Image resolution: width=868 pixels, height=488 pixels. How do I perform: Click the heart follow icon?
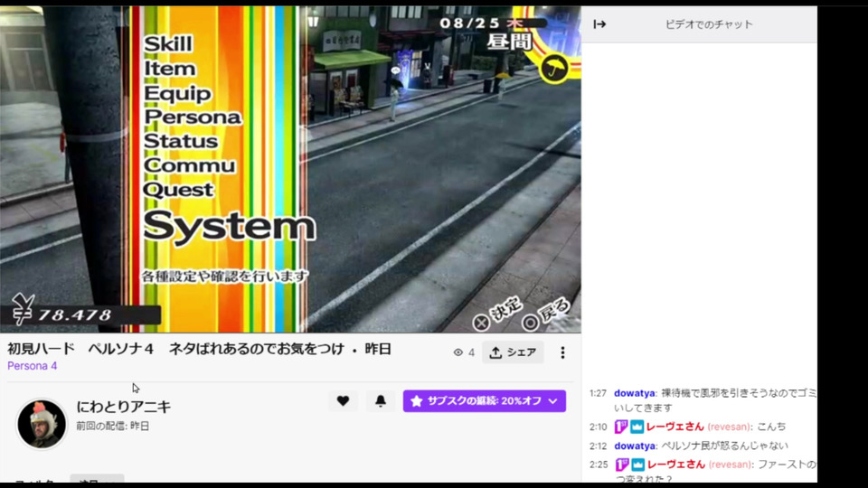click(x=343, y=400)
